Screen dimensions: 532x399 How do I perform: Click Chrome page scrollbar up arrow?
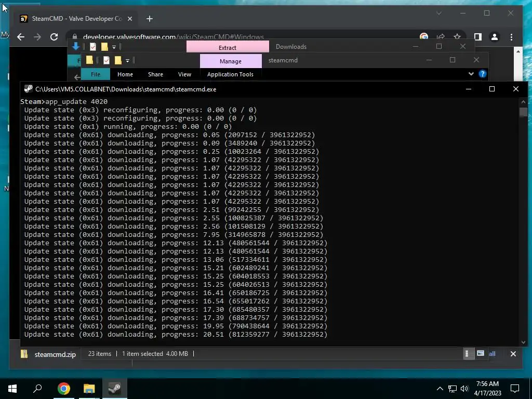(518, 51)
